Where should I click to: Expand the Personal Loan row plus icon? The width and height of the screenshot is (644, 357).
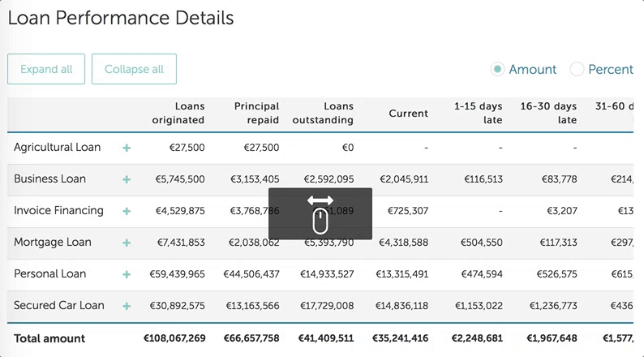click(x=127, y=274)
